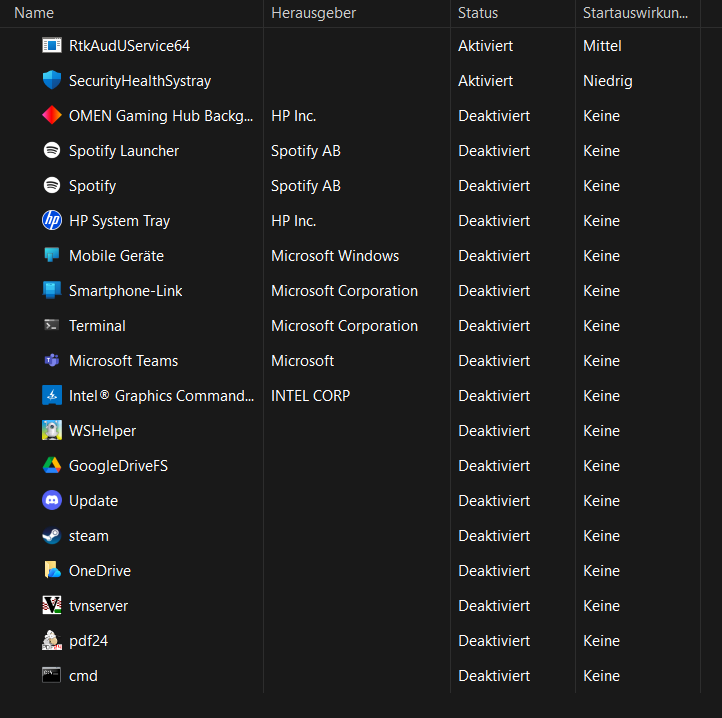Click Deaktiviert status of steam
The width and height of the screenshot is (722, 718).
tap(494, 536)
